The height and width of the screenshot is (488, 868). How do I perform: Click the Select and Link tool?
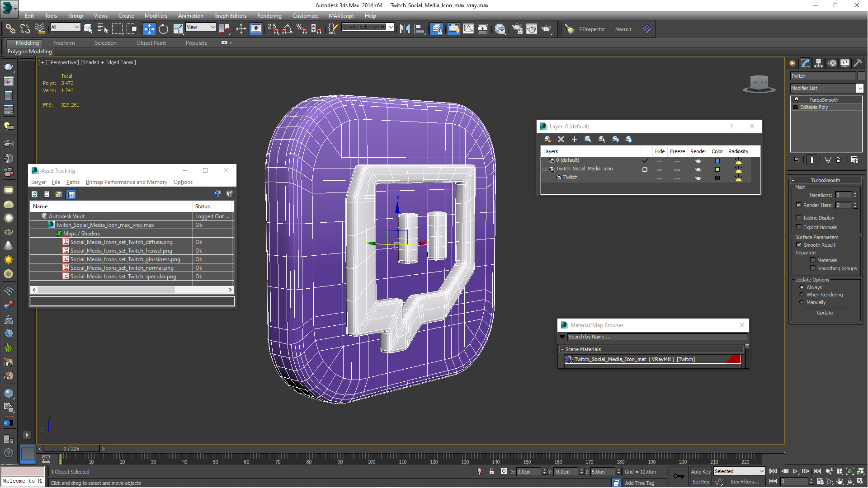[10, 29]
